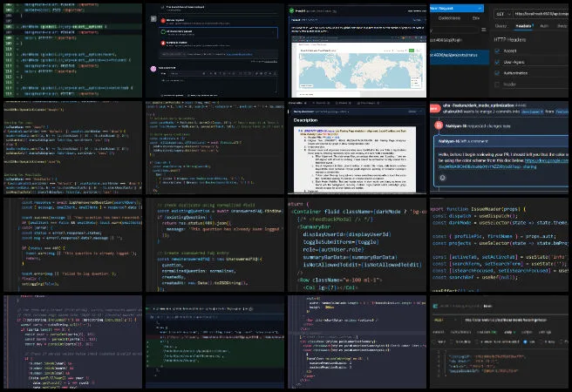Check the empty header row checkbox

click(x=497, y=84)
